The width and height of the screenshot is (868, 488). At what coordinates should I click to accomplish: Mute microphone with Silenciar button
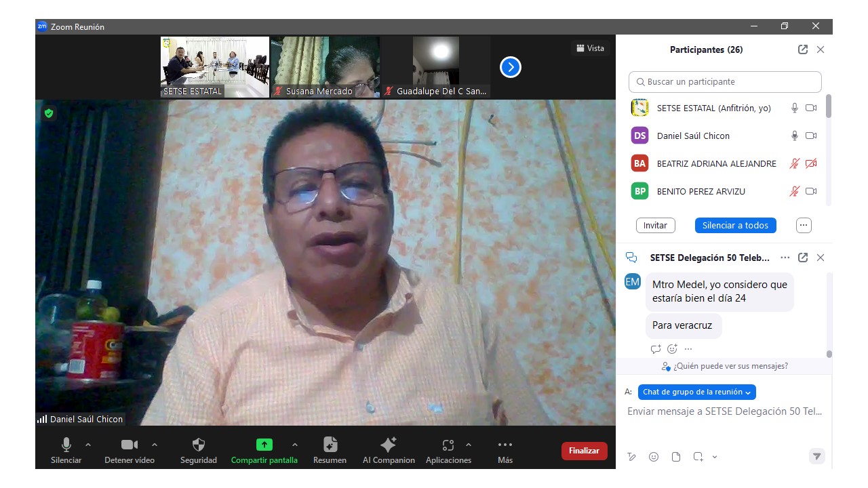click(66, 445)
